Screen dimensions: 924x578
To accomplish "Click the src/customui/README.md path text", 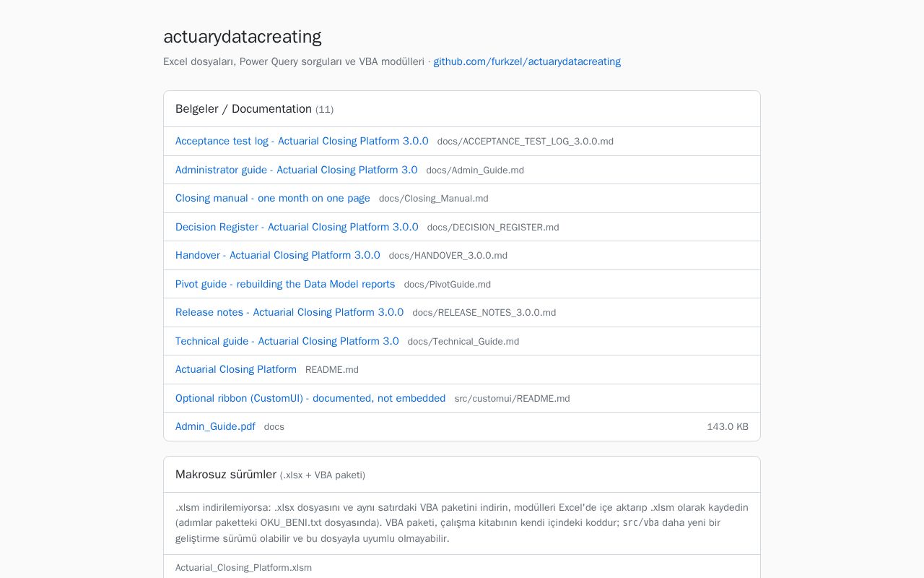I will (x=513, y=399).
